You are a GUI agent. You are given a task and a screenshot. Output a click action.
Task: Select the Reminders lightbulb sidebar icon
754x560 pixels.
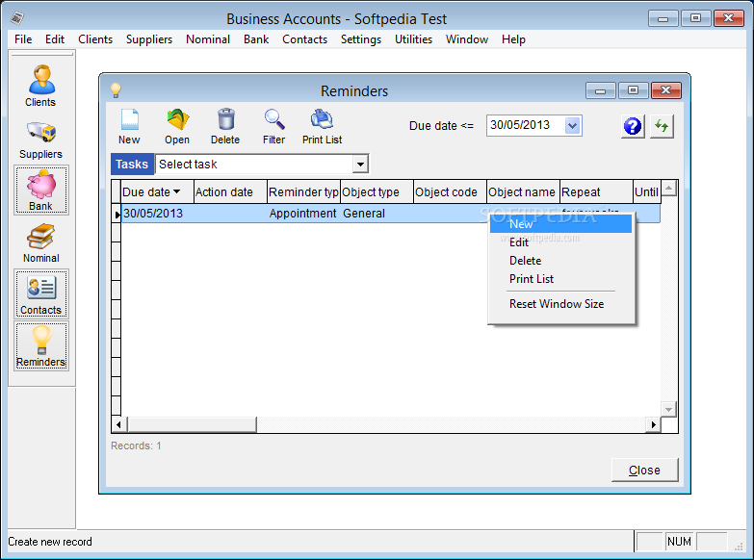[40, 345]
